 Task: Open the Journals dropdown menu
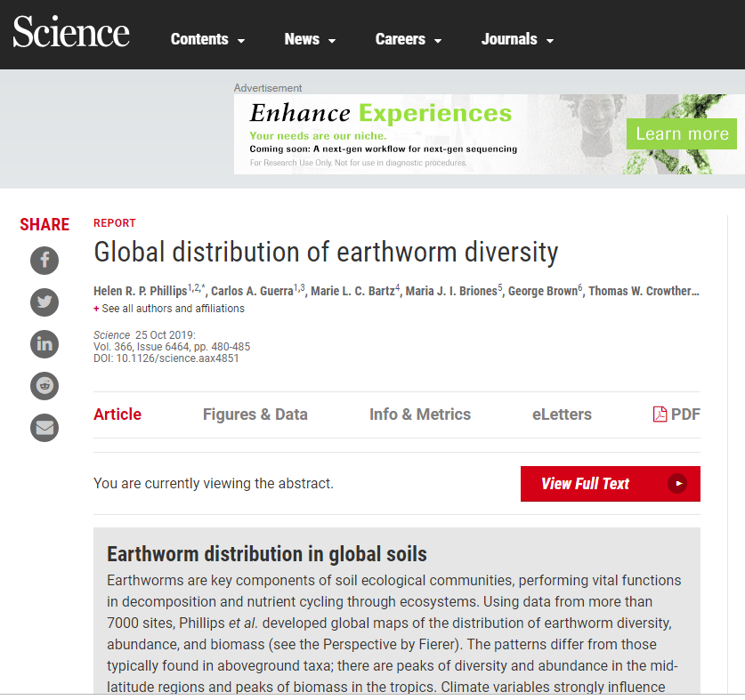click(x=517, y=39)
